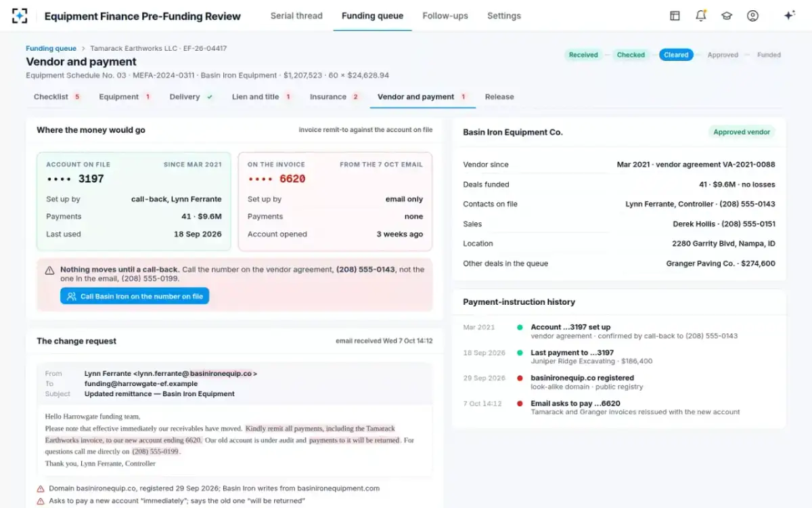Click the red dot for Email asks to pay
The image size is (812, 508).
(520, 404)
